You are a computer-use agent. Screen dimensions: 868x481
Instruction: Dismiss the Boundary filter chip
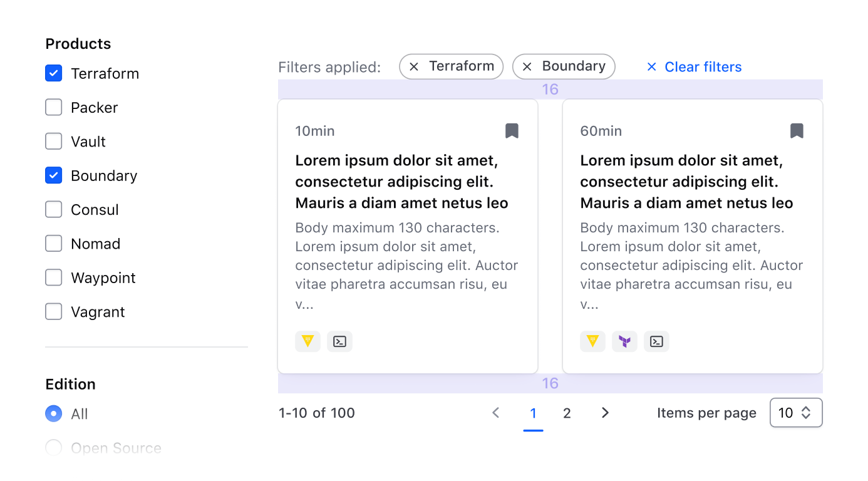(x=527, y=66)
